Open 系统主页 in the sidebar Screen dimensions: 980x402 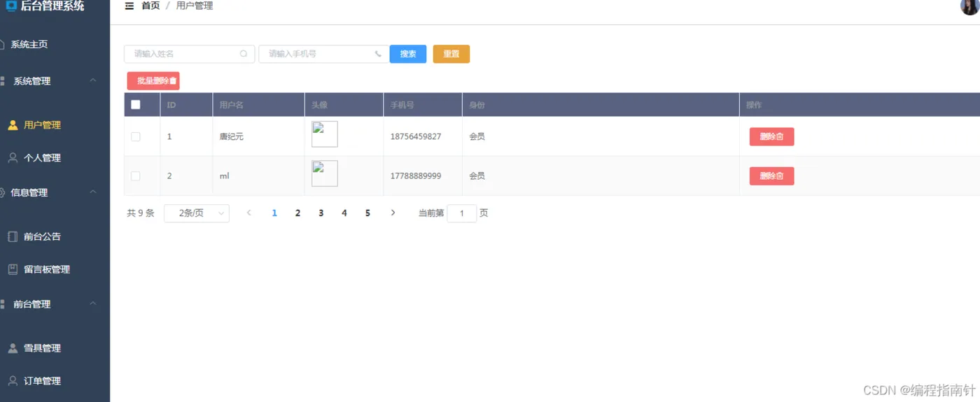coord(29,45)
